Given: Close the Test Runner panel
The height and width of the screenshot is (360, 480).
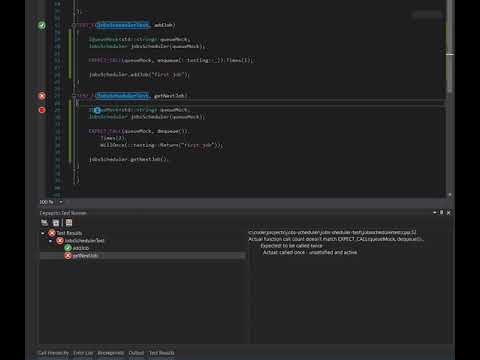Looking at the screenshot, I should tap(449, 213).
